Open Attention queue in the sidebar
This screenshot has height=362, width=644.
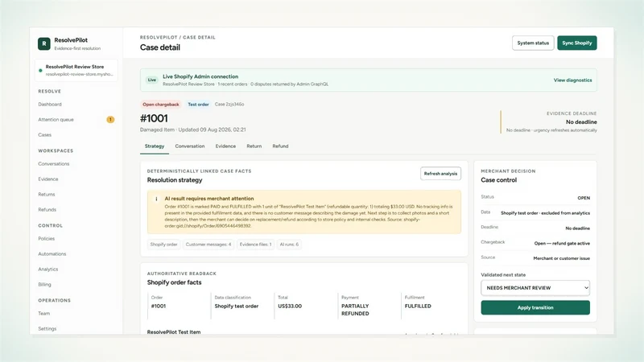(56, 119)
